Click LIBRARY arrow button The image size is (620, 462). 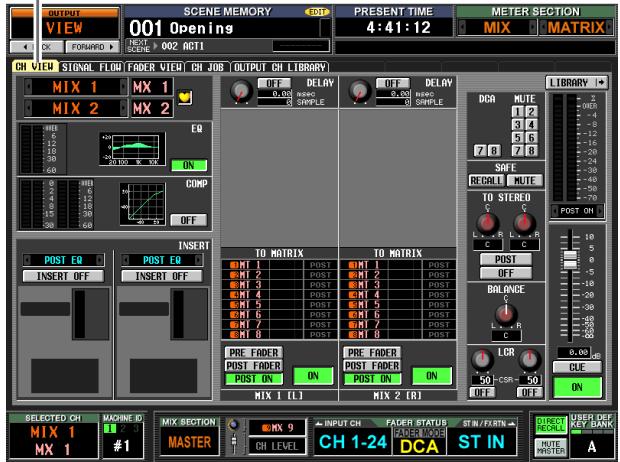[577, 83]
